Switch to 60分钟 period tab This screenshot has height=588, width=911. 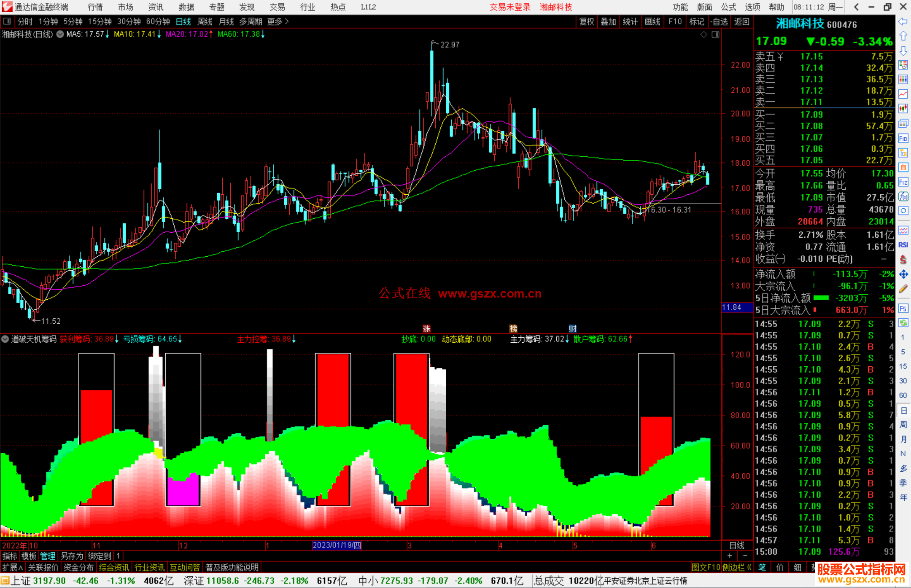(158, 21)
